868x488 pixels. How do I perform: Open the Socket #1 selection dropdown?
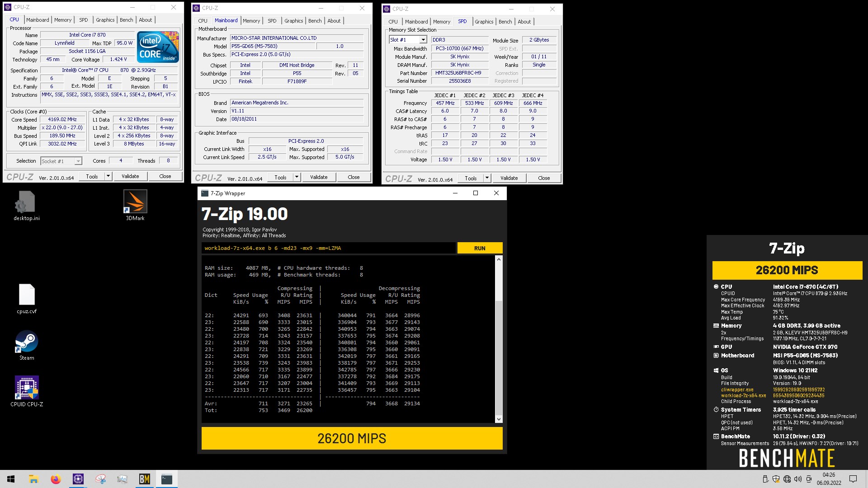click(78, 161)
